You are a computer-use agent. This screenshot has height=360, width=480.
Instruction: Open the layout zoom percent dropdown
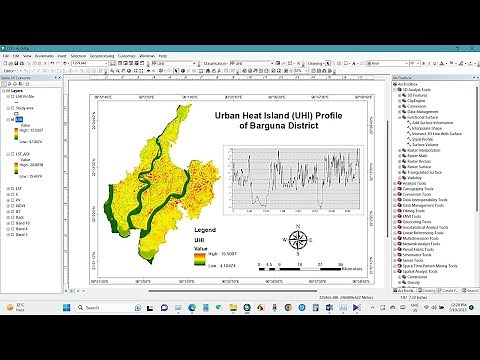pyautogui.click(x=307, y=71)
